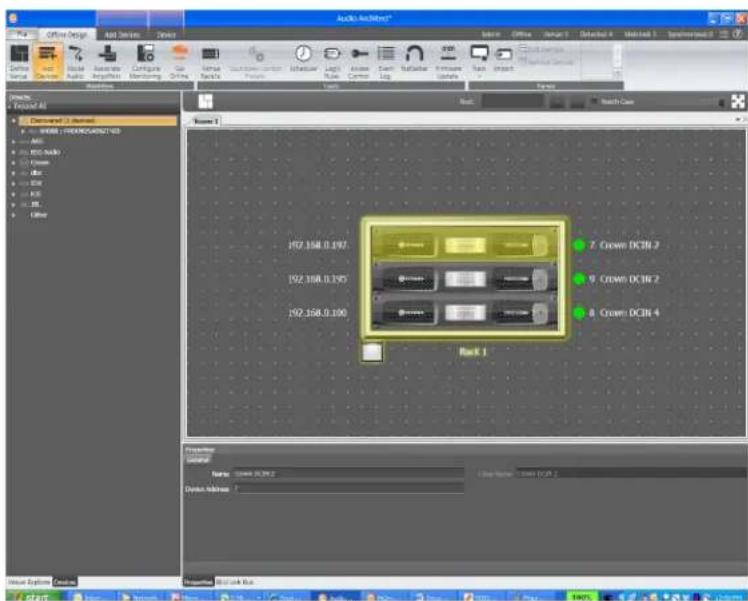
Task: Click the Name field in Properties
Action: click(348, 474)
